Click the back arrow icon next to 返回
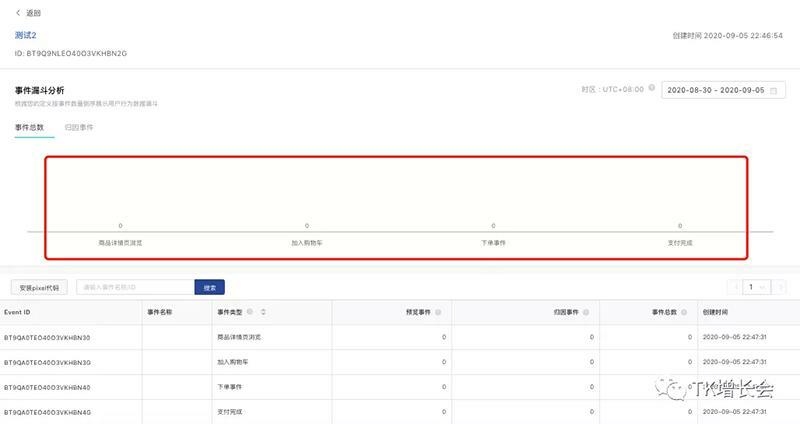 18,13
